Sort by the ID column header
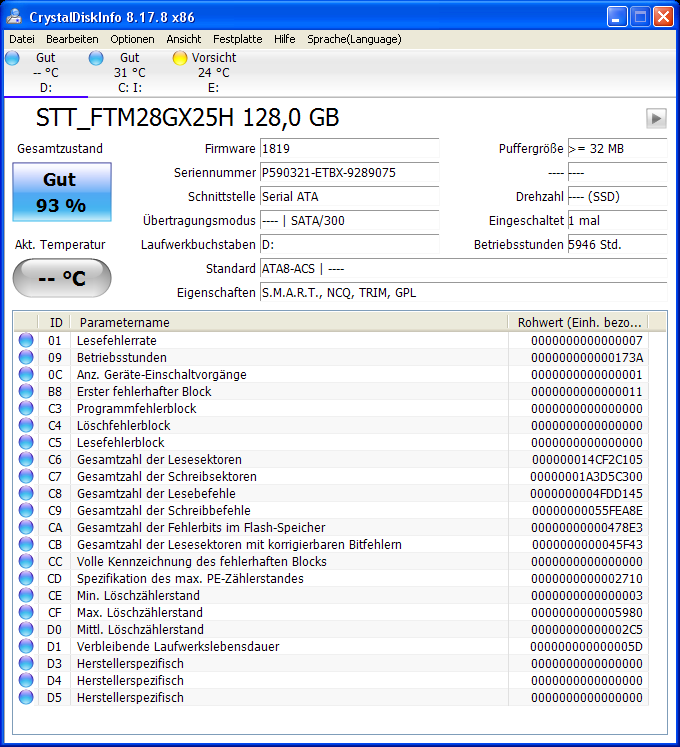680x747 pixels. tap(54, 323)
